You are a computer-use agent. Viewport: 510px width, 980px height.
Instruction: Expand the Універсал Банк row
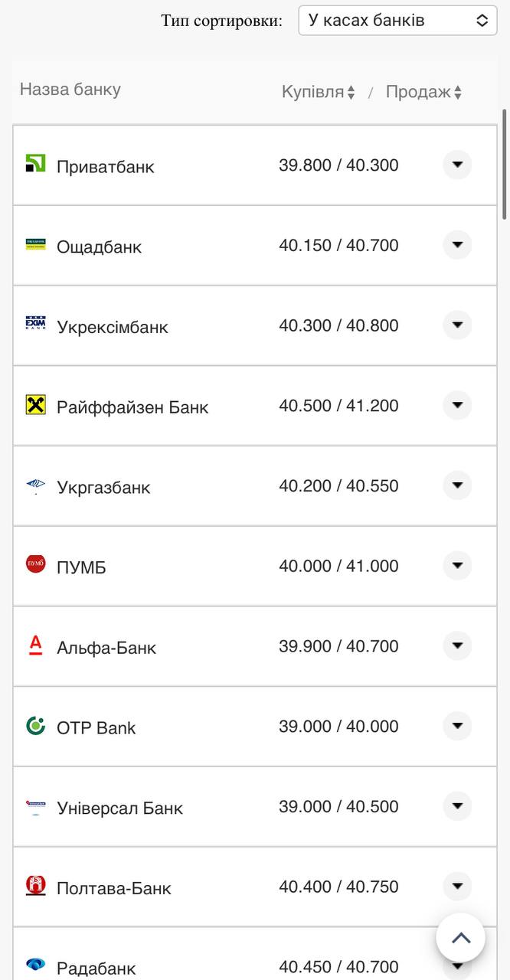tap(457, 806)
